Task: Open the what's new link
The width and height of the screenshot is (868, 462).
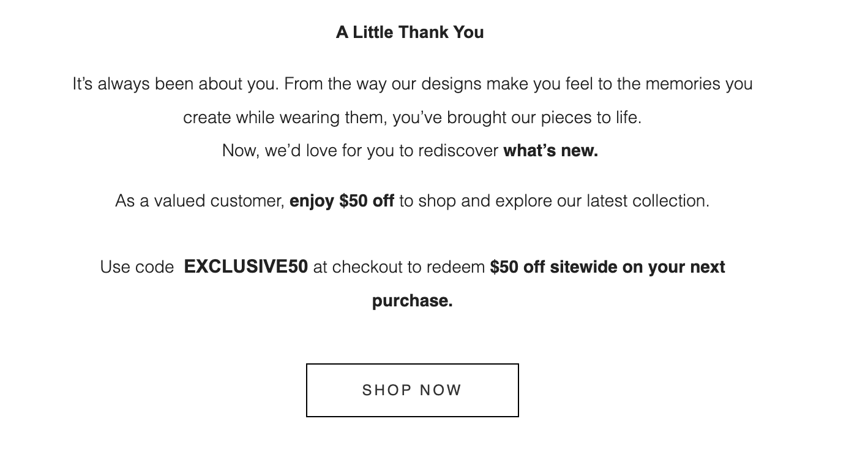Action: tap(549, 150)
